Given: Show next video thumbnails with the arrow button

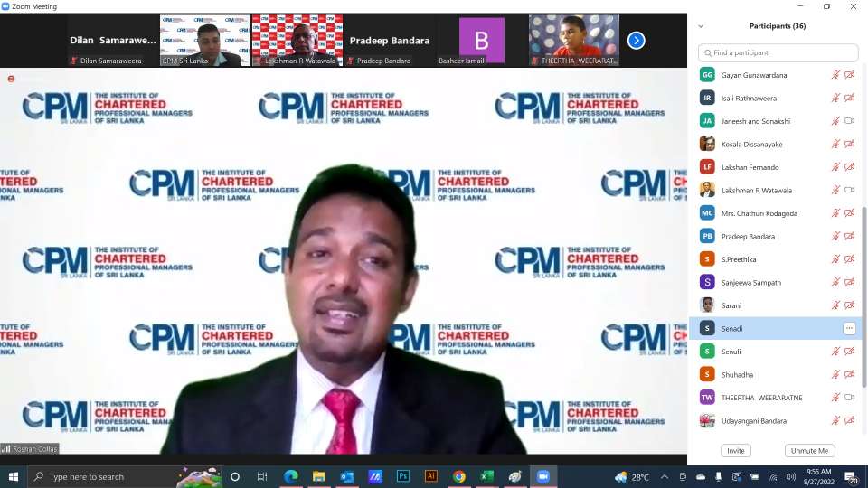Looking at the screenshot, I should point(636,40).
